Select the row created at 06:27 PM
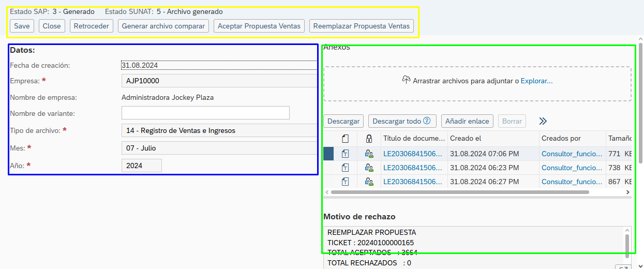 coord(328,182)
